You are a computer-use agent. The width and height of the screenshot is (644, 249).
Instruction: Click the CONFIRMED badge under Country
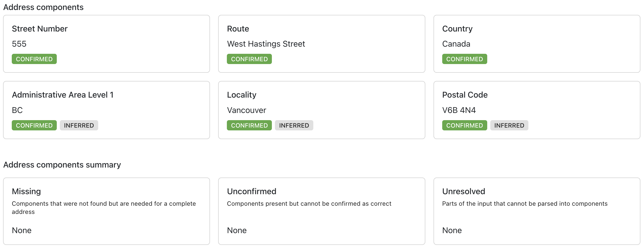coord(464,59)
